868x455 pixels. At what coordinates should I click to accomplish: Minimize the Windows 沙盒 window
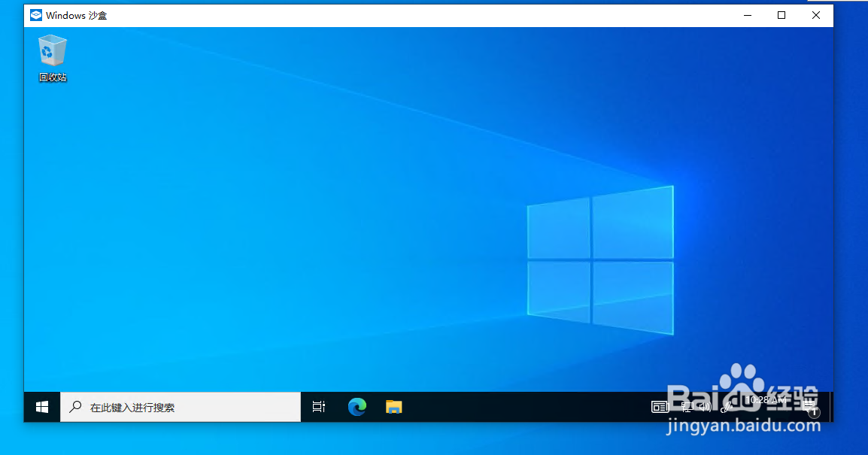pos(748,16)
